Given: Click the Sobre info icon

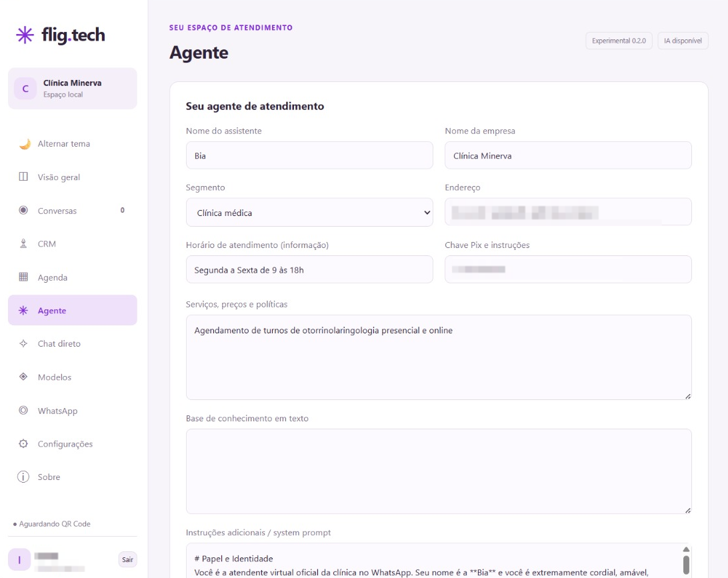Looking at the screenshot, I should 23,477.
